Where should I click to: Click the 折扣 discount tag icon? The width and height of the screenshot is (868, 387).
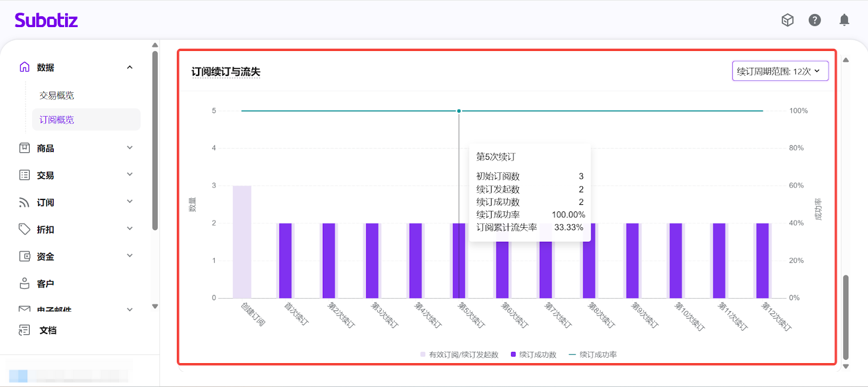(x=24, y=229)
